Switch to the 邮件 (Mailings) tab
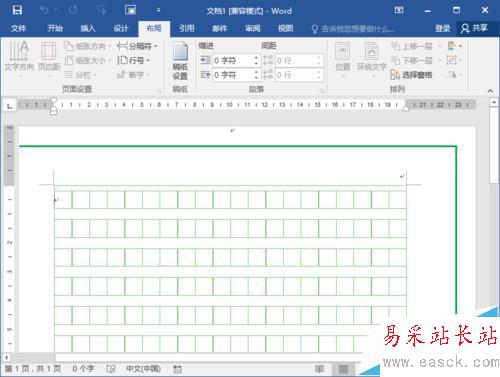The height and width of the screenshot is (377, 500). [220, 28]
